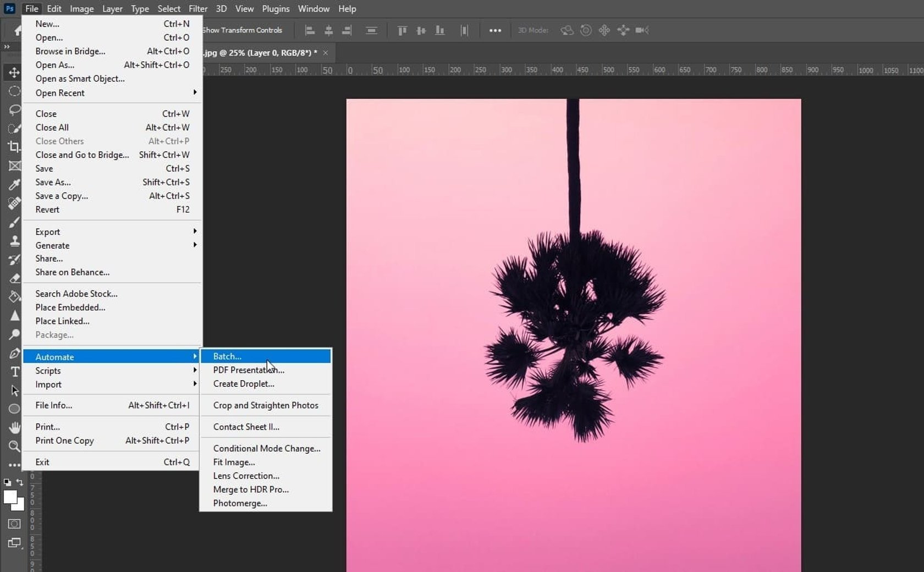Select the Horizontal Type tool

coord(14,371)
